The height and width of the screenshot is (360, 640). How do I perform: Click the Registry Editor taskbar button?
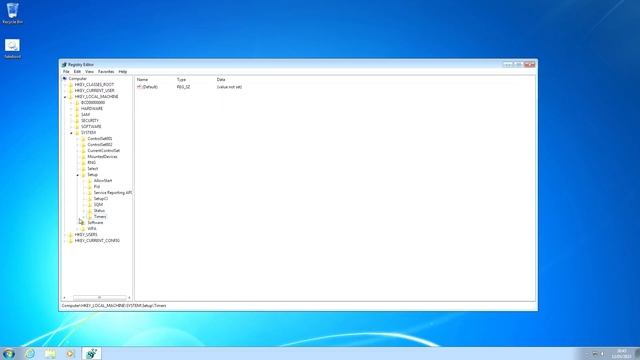coord(91,353)
